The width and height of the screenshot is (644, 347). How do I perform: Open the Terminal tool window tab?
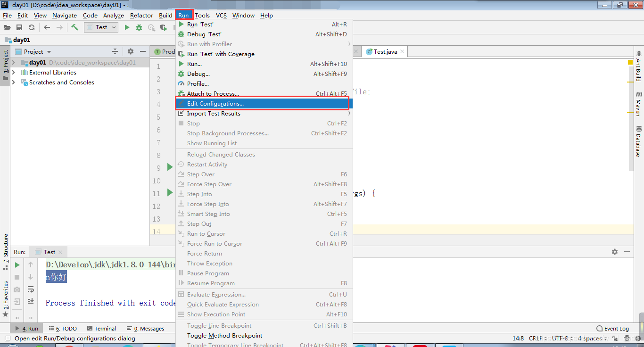[101, 328]
